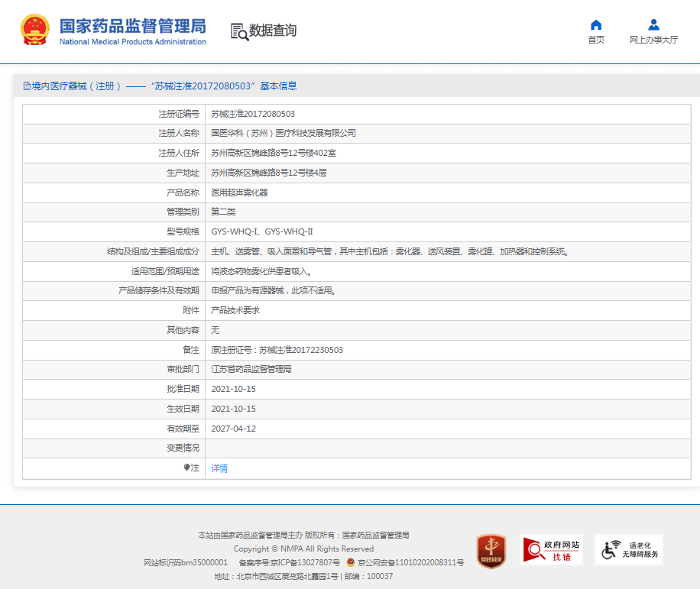Click the document icon before 境内医疗器械

click(27, 86)
